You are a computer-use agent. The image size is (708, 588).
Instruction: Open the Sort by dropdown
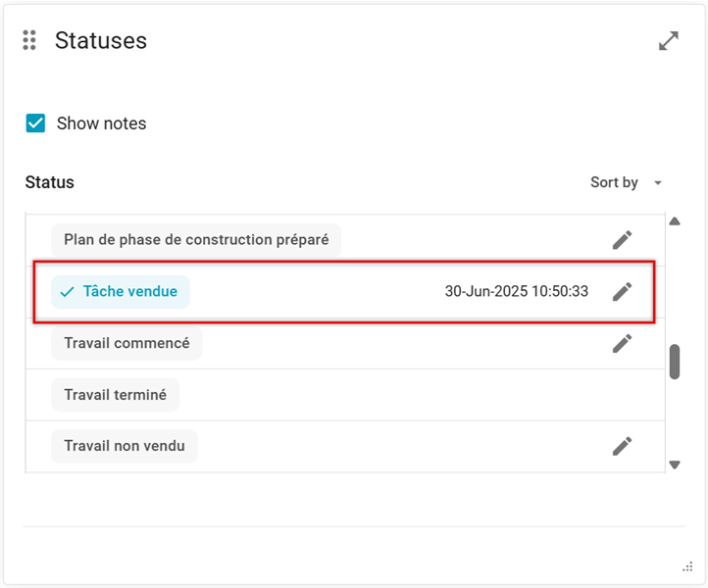pos(615,182)
